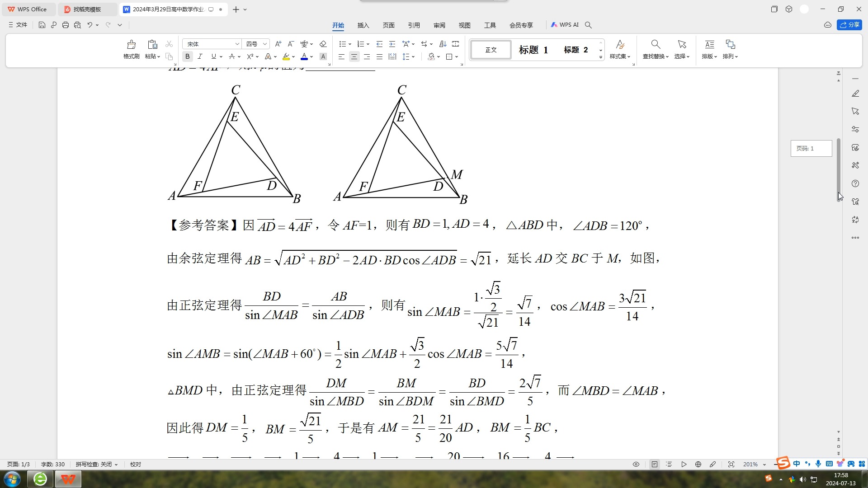Viewport: 868px width, 488px height.
Task: Click the volume speaker icon in system tray
Action: [803, 479]
